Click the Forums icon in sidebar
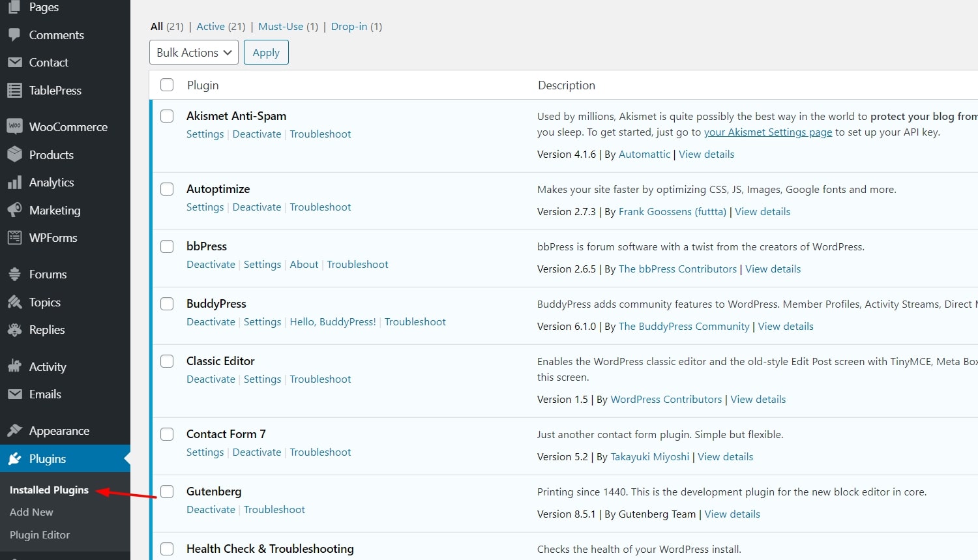This screenshot has height=560, width=978. click(x=14, y=274)
